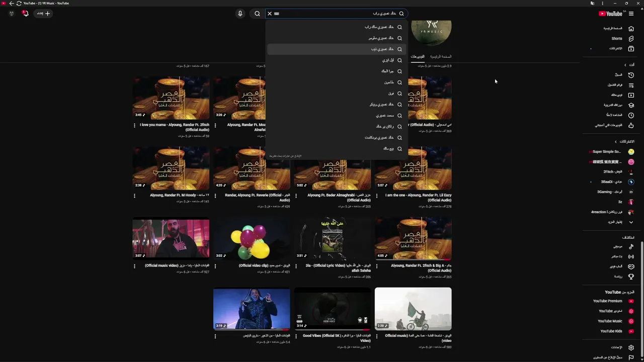Viewport: 644px width, 362px height.
Task: Select the 'محمد' search suggestion
Action: pyautogui.click(x=336, y=116)
